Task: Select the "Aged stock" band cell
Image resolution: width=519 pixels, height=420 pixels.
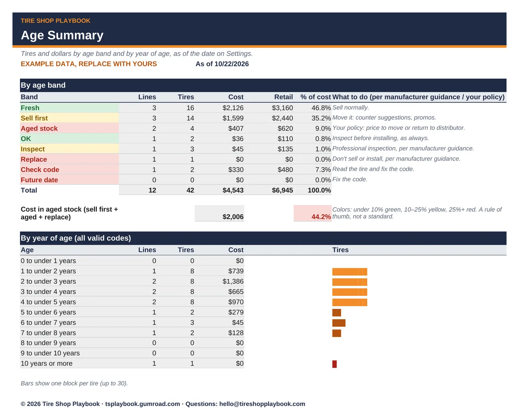Action: [70, 129]
